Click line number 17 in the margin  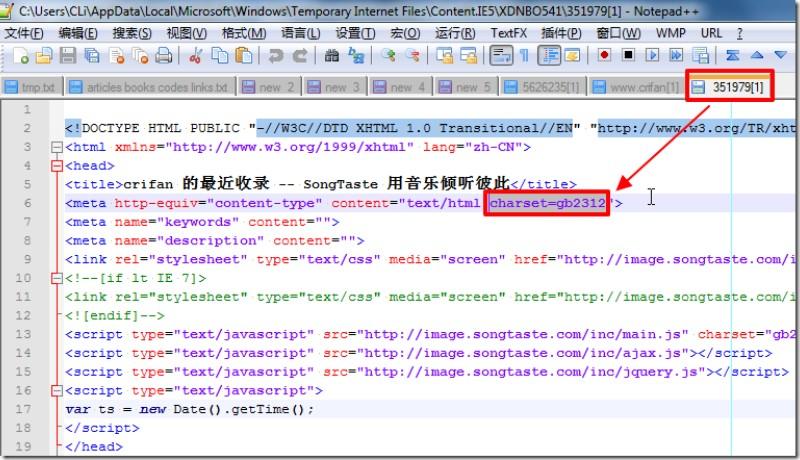point(28,408)
